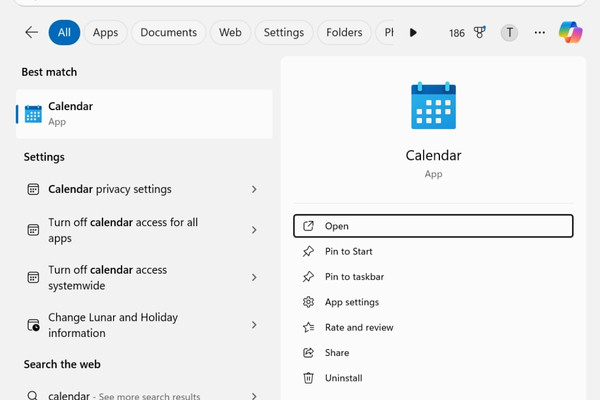Go back with the left arrow icon
This screenshot has height=400, width=600.
point(31,33)
